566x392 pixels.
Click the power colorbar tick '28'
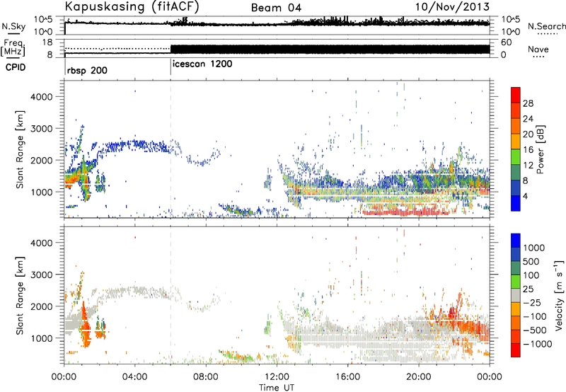(x=528, y=103)
